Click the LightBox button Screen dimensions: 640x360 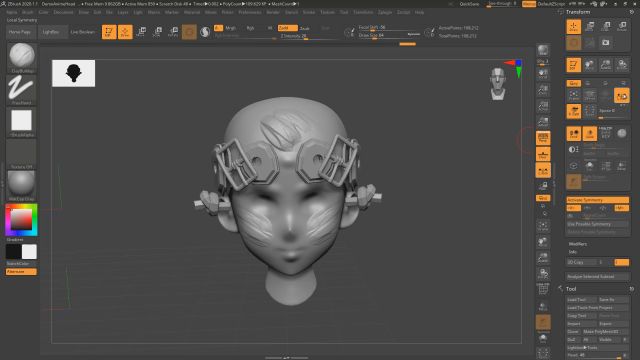pyautogui.click(x=52, y=32)
